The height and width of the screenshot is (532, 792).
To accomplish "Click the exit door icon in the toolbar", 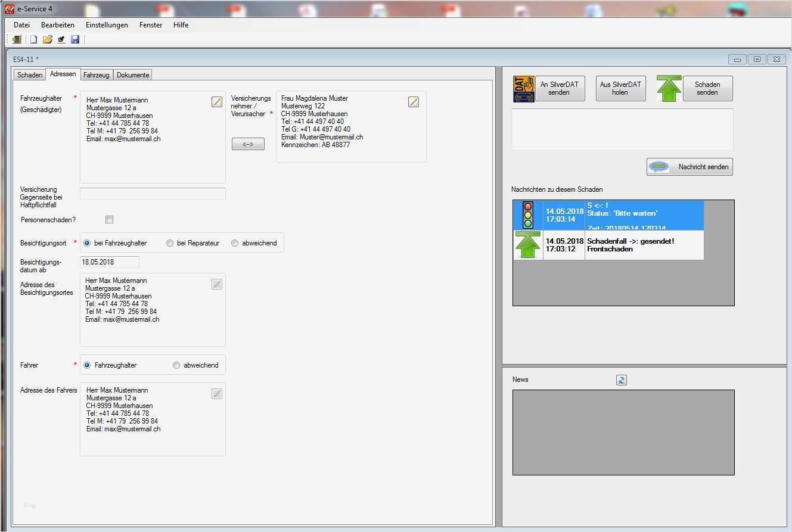I will click(17, 39).
